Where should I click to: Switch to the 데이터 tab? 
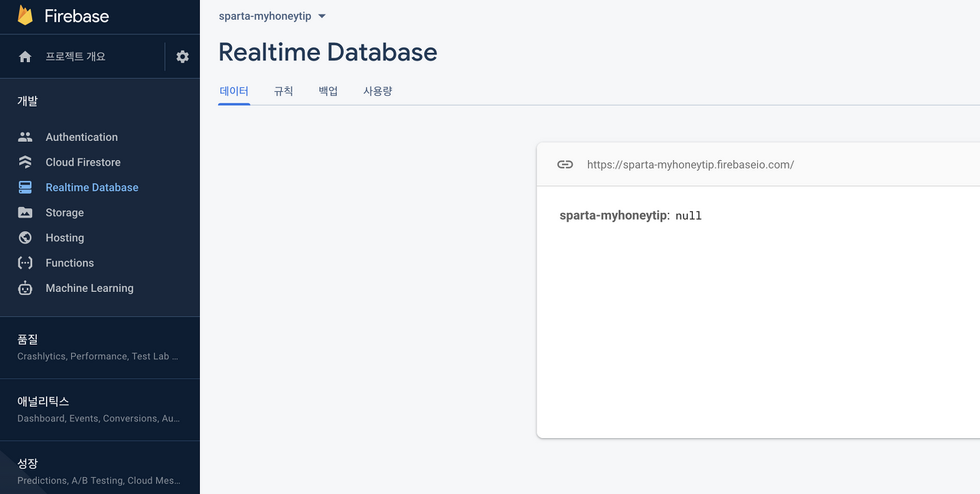tap(234, 91)
